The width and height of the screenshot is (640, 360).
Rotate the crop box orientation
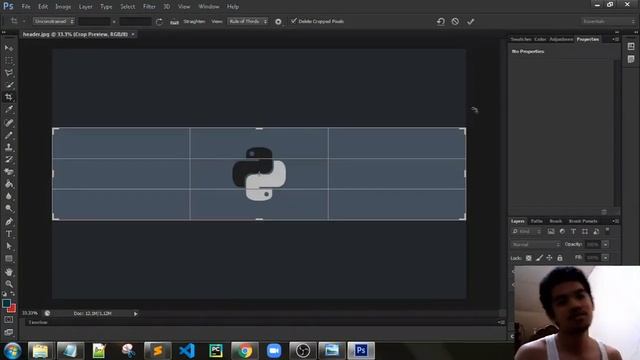pyautogui.click(x=159, y=22)
